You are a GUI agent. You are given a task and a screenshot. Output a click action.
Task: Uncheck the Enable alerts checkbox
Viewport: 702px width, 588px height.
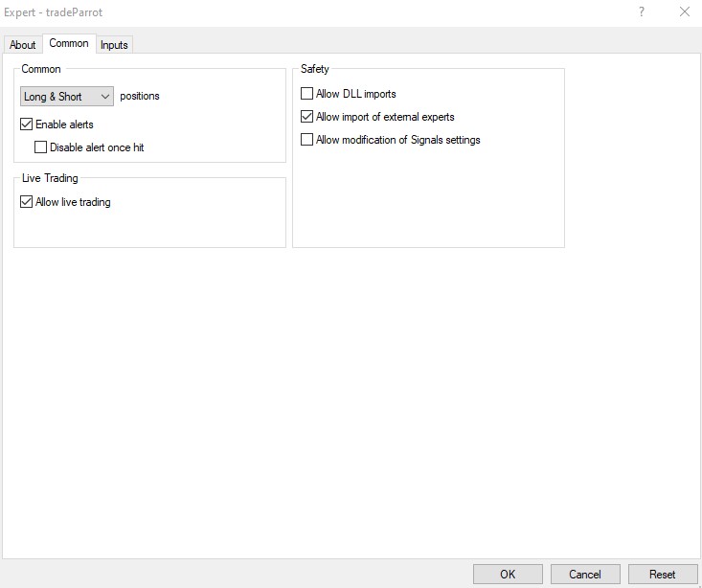coord(27,124)
